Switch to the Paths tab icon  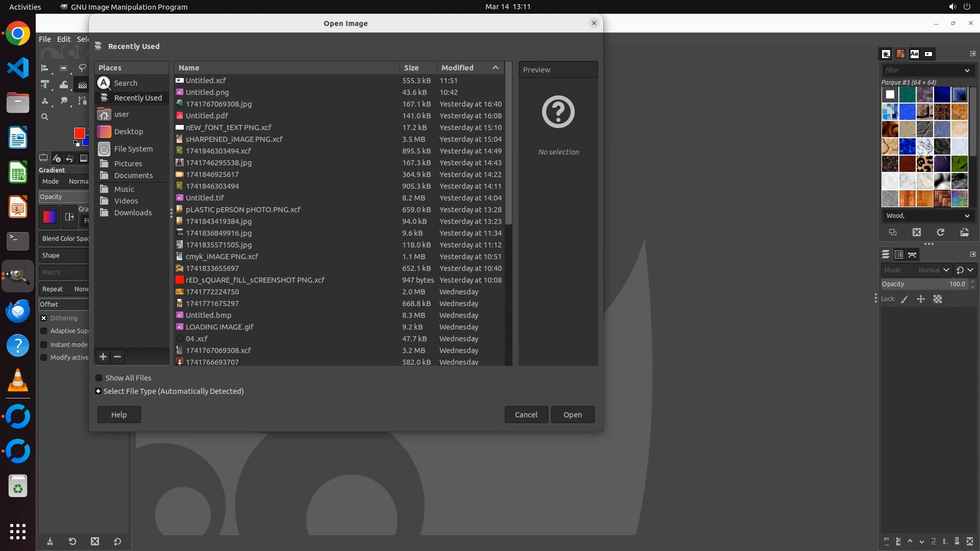click(912, 255)
